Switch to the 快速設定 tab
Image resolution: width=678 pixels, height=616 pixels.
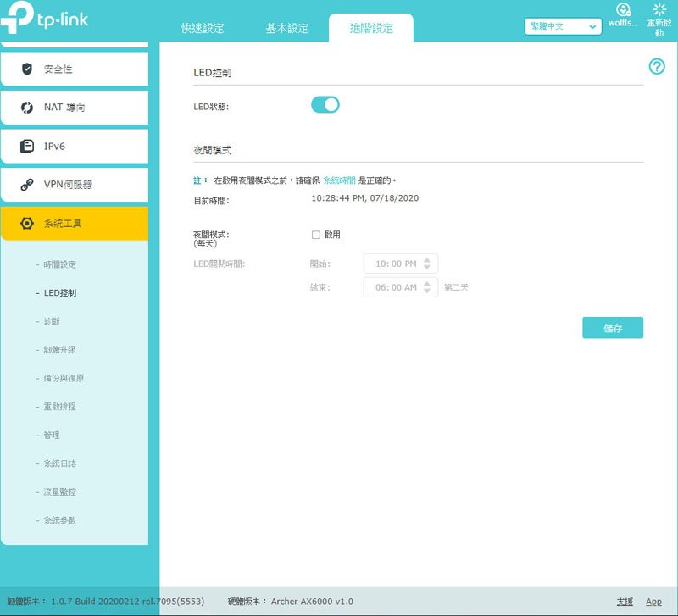point(203,28)
